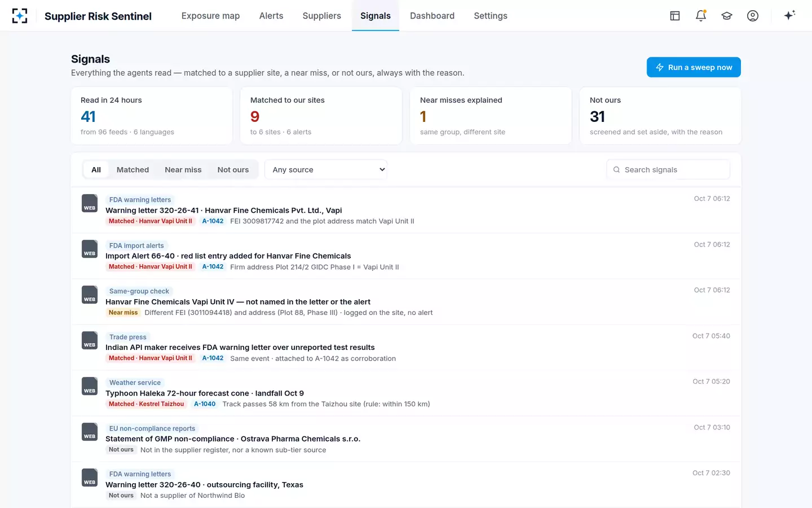Click the WEB icon for Import Alert 66-40
812x508 pixels.
[90, 249]
